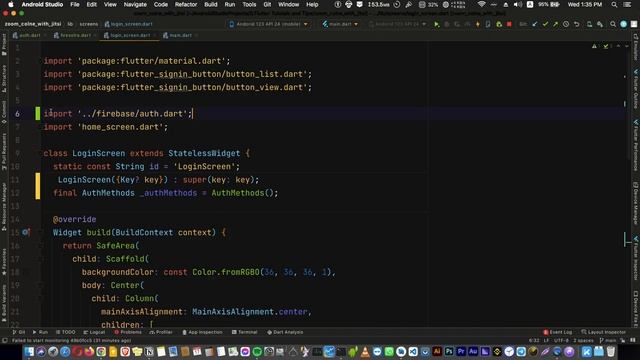Image resolution: width=640 pixels, height=360 pixels.
Task: Trigger Flutter hot reload lightning icon
Action: pos(478,24)
